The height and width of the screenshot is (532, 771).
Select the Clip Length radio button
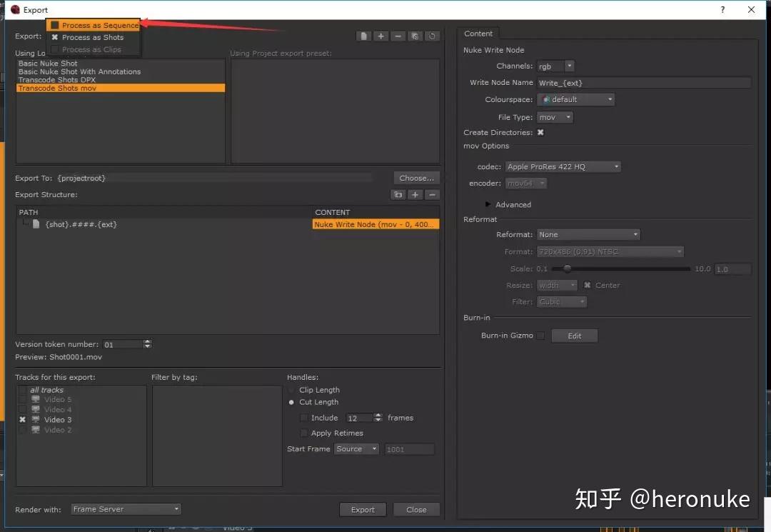click(291, 390)
